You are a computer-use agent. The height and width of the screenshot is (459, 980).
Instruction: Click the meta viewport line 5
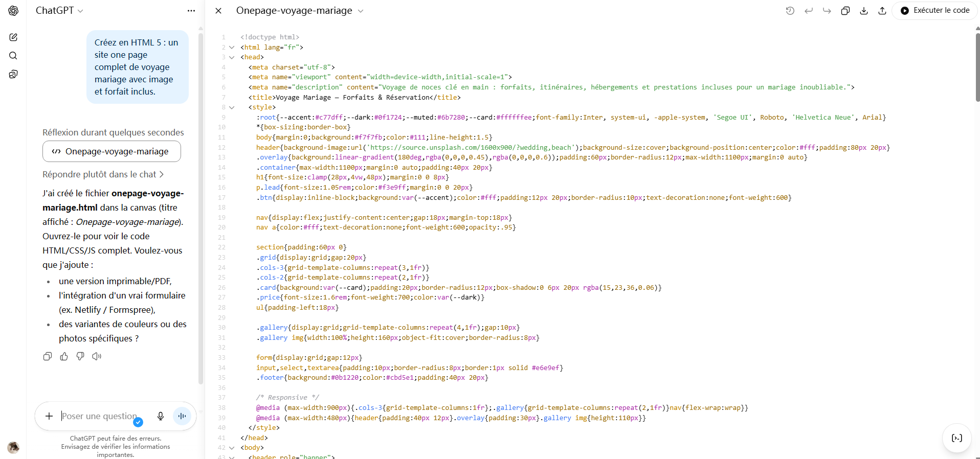[x=380, y=77]
